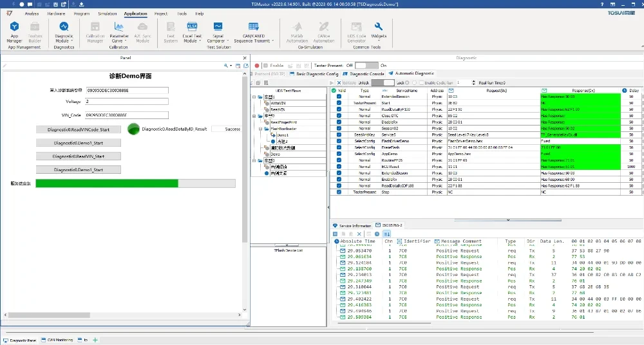Screen dimensions: 644x345
Task: Click the Request column envelope icon
Action: tap(451, 90)
